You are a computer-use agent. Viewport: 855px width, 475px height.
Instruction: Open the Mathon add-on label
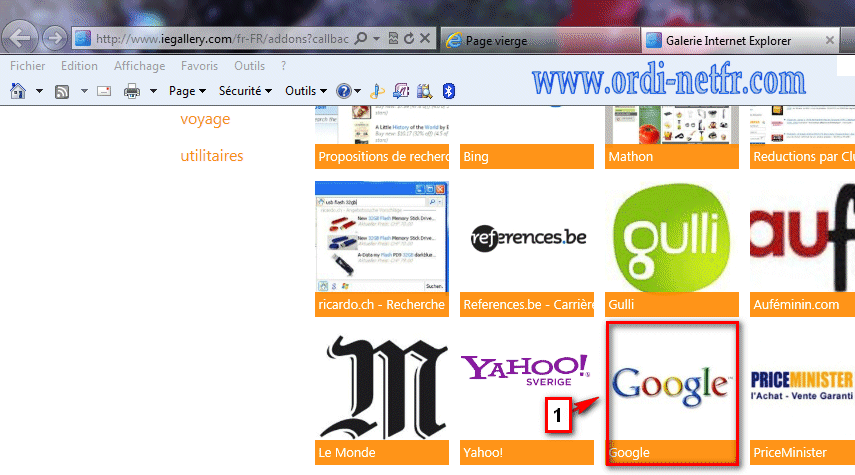click(672, 157)
